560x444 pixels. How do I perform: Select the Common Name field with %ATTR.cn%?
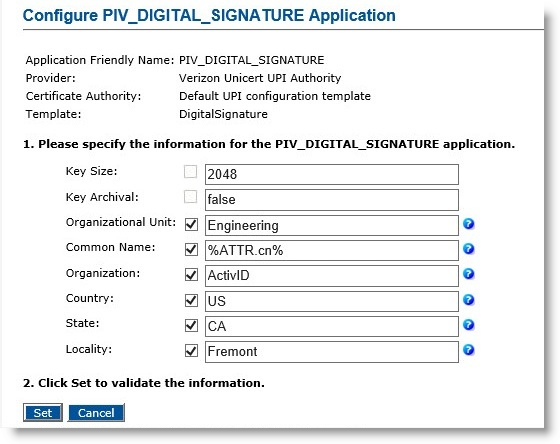coord(332,250)
